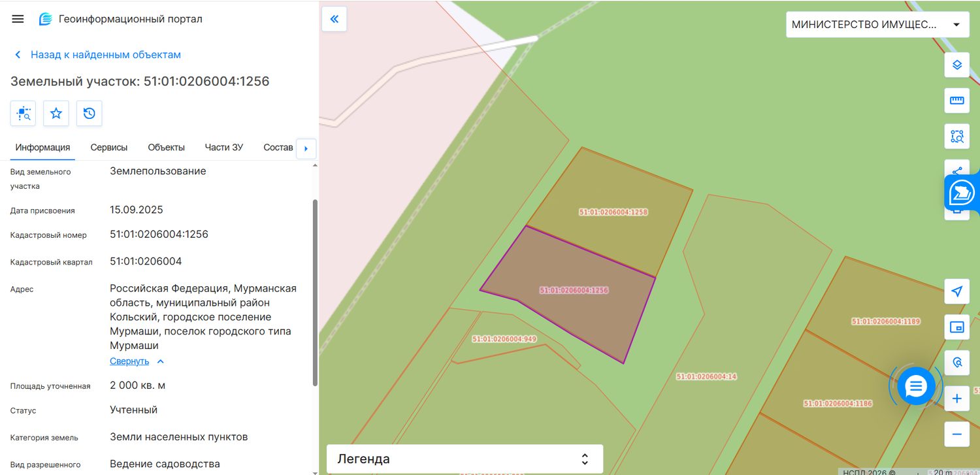Screen dimensions: 980x475
Task: Open the parcel history clock icon
Action: pos(90,114)
